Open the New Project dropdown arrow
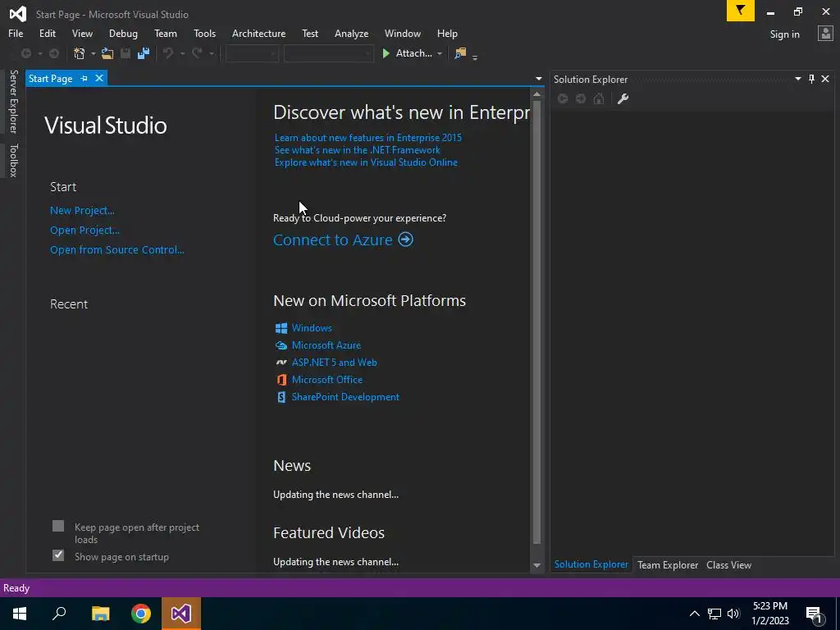The height and width of the screenshot is (630, 840). [x=94, y=53]
